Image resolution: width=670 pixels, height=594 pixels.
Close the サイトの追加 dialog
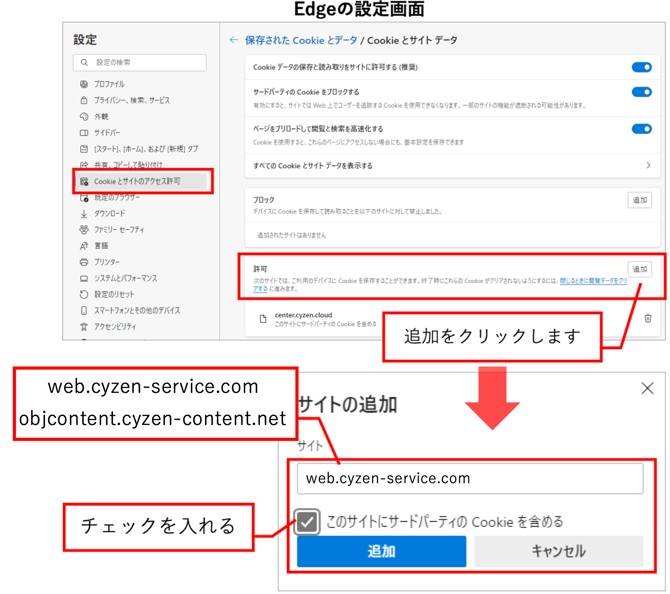[x=647, y=388]
